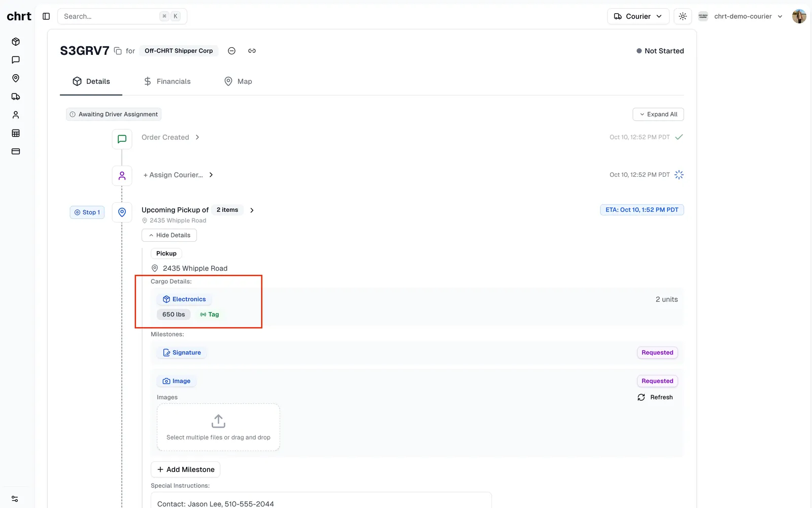Toggle the sidebar panel collapse icon
The width and height of the screenshot is (812, 508).
(46, 16)
